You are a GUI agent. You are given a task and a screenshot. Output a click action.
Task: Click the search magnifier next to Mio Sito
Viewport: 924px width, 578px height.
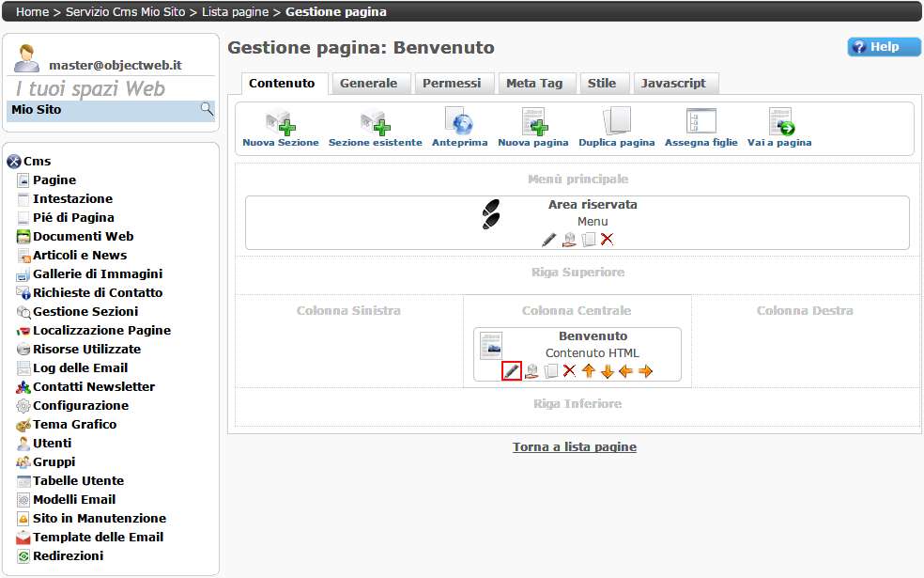click(207, 110)
